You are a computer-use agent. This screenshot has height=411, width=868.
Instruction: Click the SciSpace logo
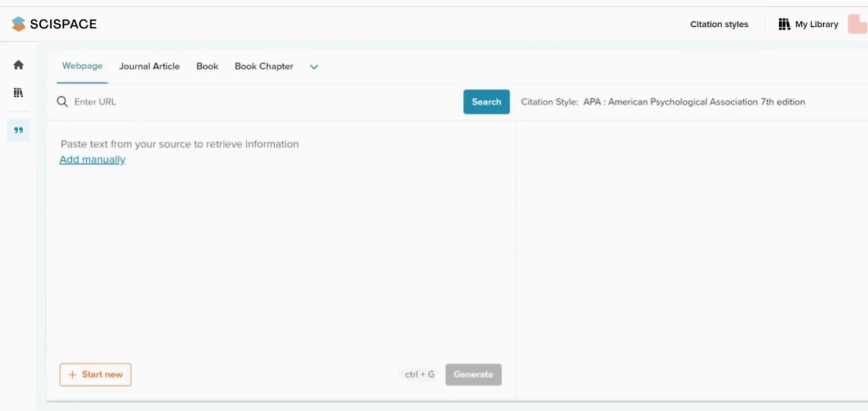tap(54, 24)
